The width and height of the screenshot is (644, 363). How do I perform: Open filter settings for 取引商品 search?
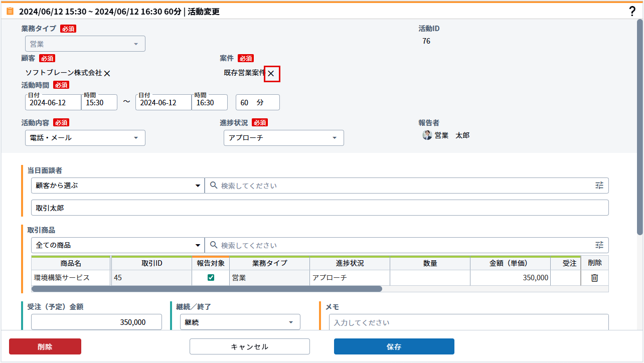point(599,245)
